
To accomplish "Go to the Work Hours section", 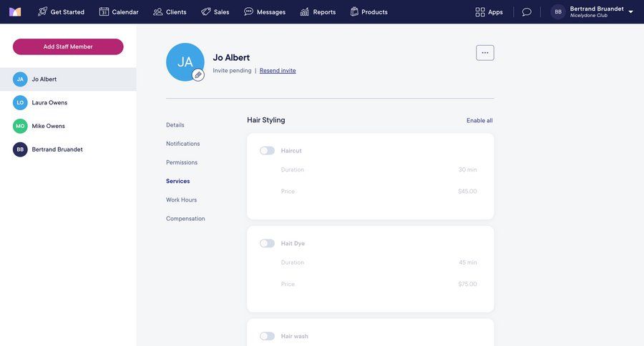I will tap(181, 200).
